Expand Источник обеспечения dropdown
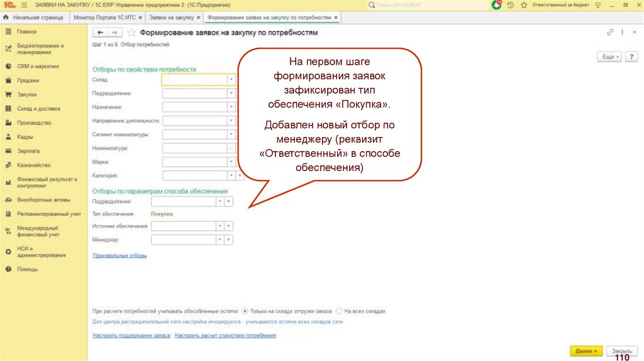 coord(220,226)
